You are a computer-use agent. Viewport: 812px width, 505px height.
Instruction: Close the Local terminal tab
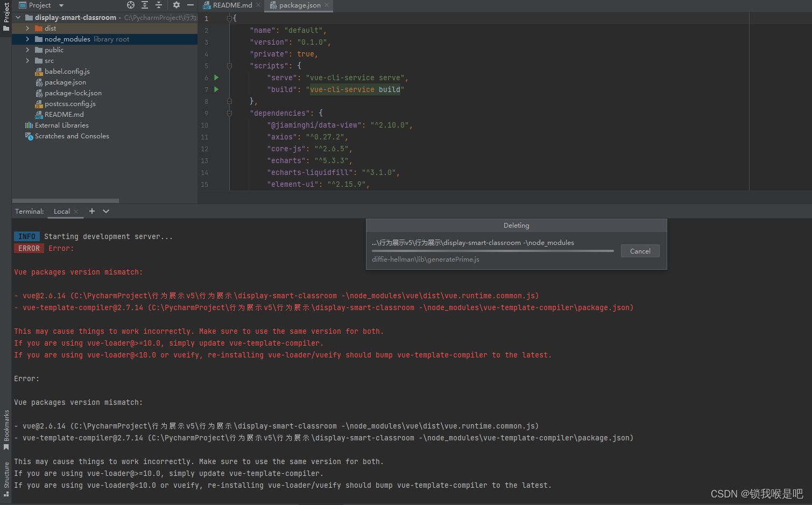coord(76,212)
